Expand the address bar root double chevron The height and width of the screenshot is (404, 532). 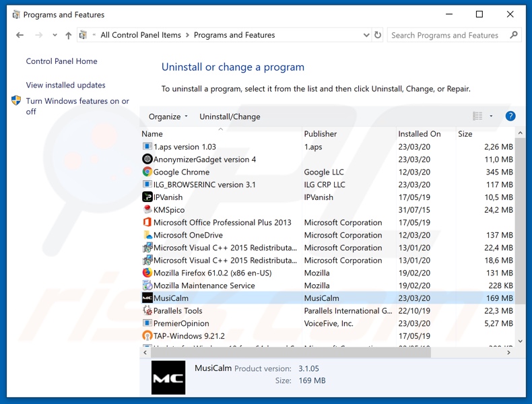pyautogui.click(x=94, y=34)
